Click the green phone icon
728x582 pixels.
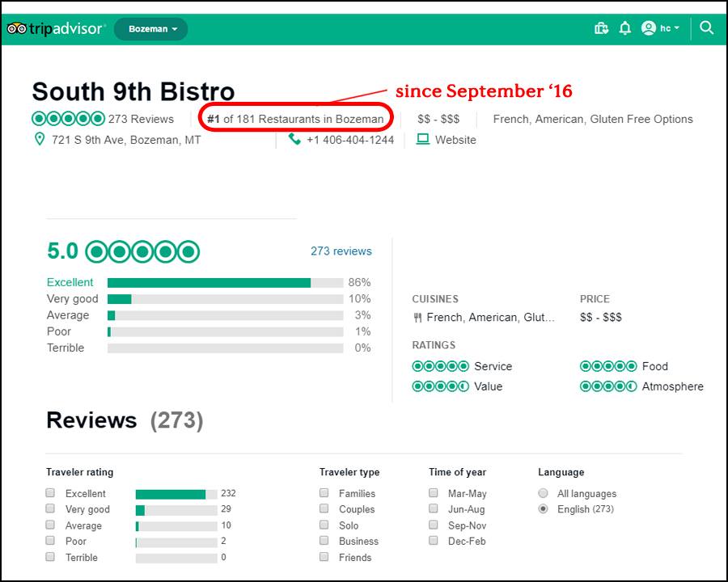[x=294, y=140]
